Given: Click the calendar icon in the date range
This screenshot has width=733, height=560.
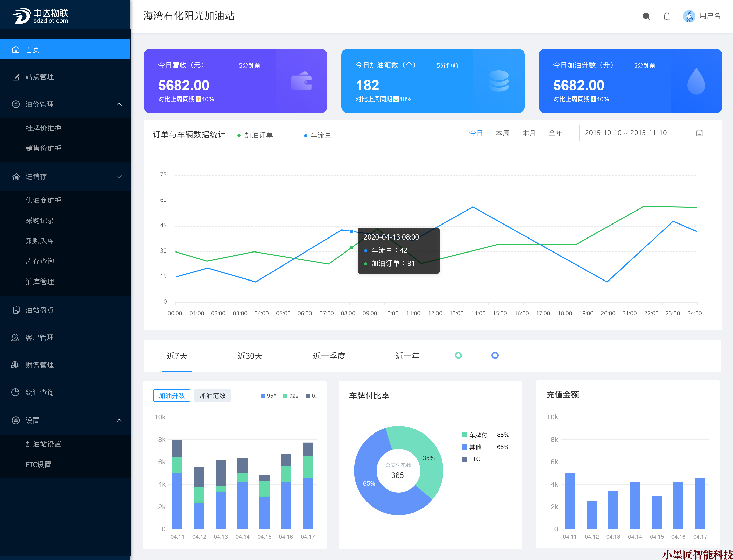Looking at the screenshot, I should click(x=699, y=133).
